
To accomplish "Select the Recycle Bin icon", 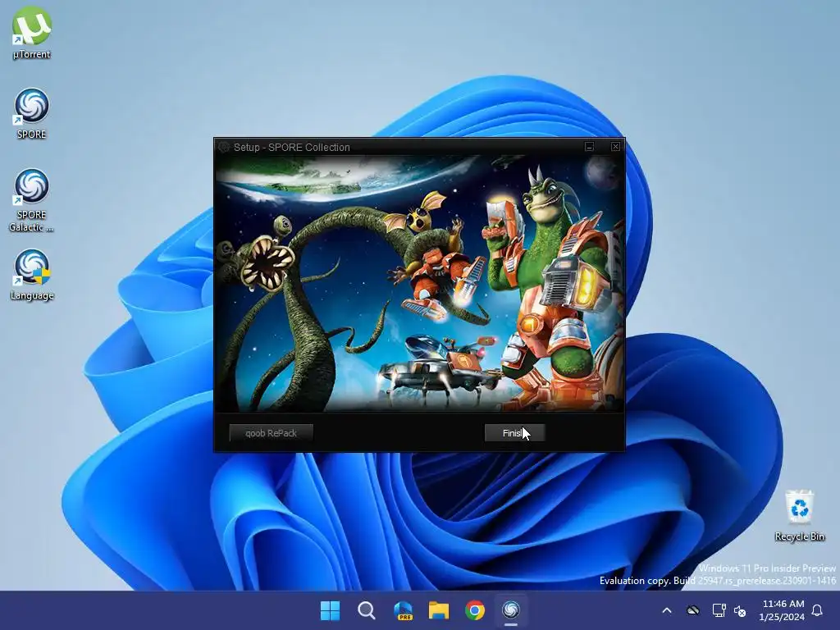I will click(799, 516).
